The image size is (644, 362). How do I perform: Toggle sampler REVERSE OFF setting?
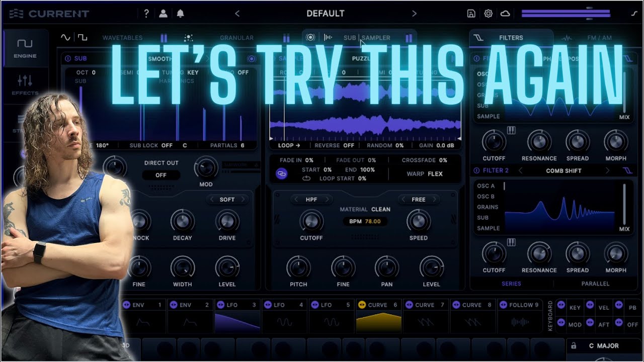coord(335,145)
